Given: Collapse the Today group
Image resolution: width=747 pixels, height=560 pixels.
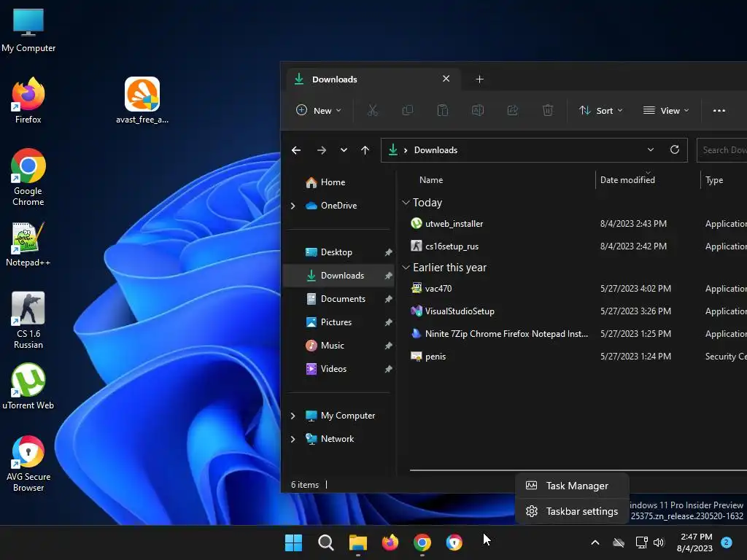Looking at the screenshot, I should point(406,203).
